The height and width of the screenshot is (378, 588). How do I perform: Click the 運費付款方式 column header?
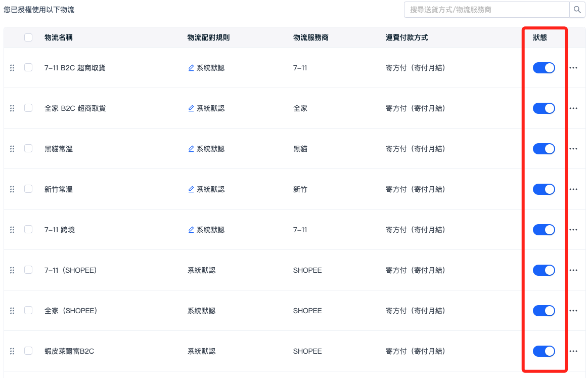pyautogui.click(x=407, y=37)
